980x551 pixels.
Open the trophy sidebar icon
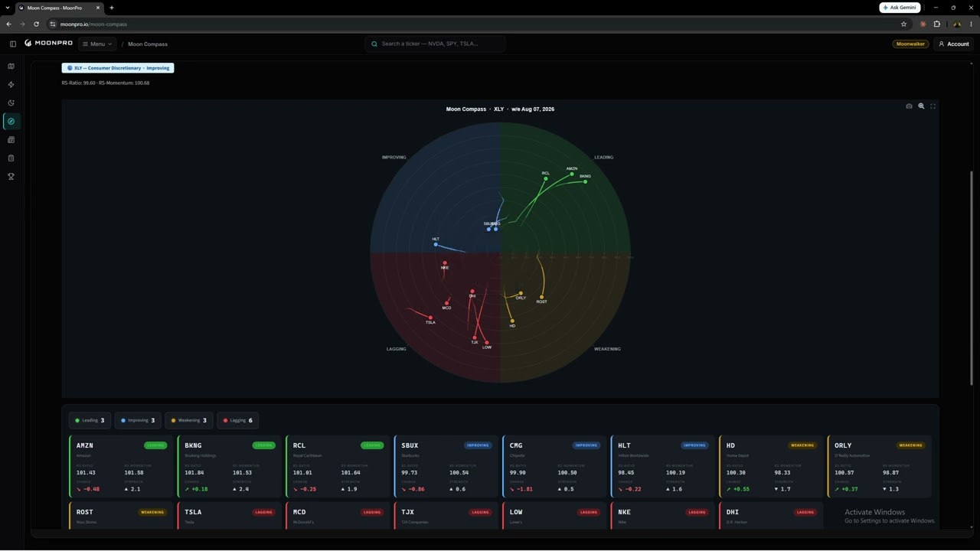tap(11, 177)
